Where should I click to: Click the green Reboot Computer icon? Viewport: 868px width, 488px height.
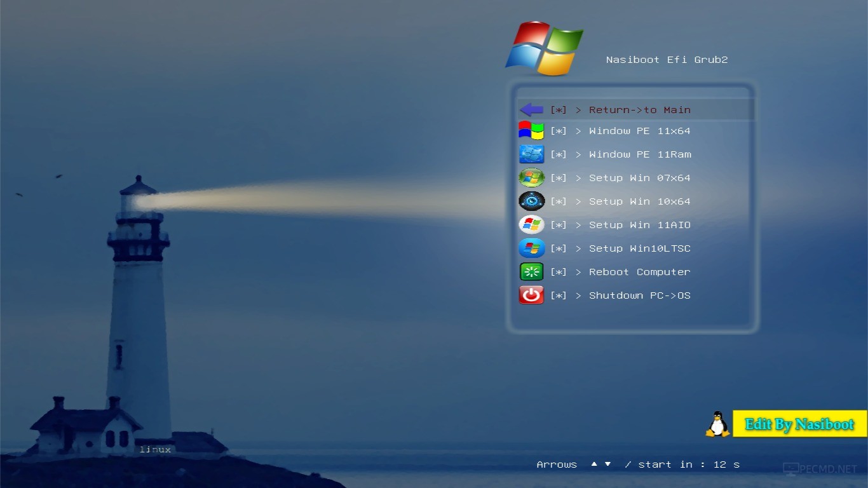point(531,272)
